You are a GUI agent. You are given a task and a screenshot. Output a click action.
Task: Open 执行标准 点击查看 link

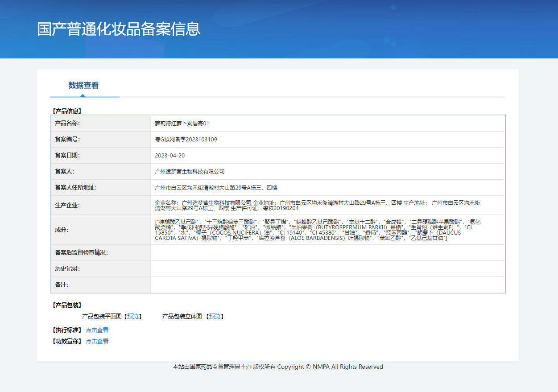point(97,330)
